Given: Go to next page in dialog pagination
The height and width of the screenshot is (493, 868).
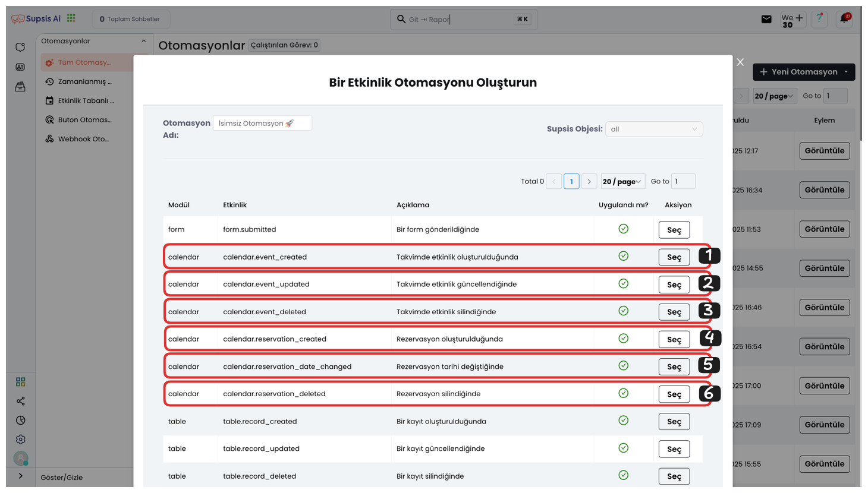Looking at the screenshot, I should [589, 181].
